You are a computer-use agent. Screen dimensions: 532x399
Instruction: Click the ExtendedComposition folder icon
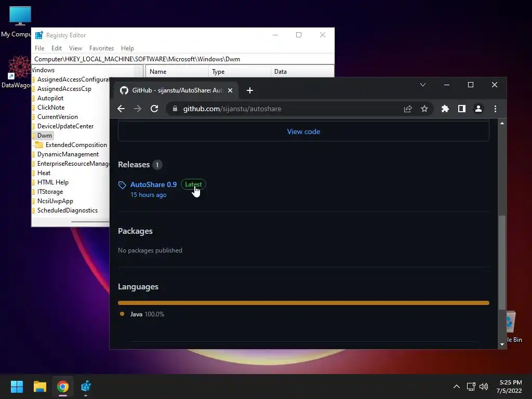pos(39,145)
